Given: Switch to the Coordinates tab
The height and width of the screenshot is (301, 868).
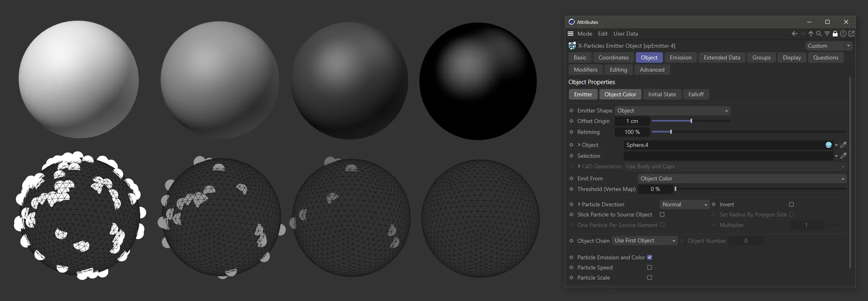Looking at the screenshot, I should [614, 57].
